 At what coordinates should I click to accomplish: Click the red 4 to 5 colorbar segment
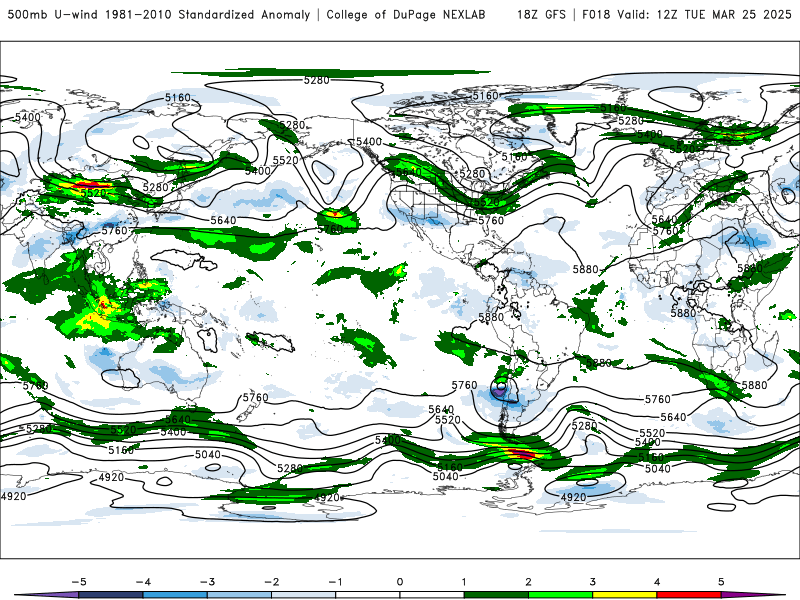[689, 596]
